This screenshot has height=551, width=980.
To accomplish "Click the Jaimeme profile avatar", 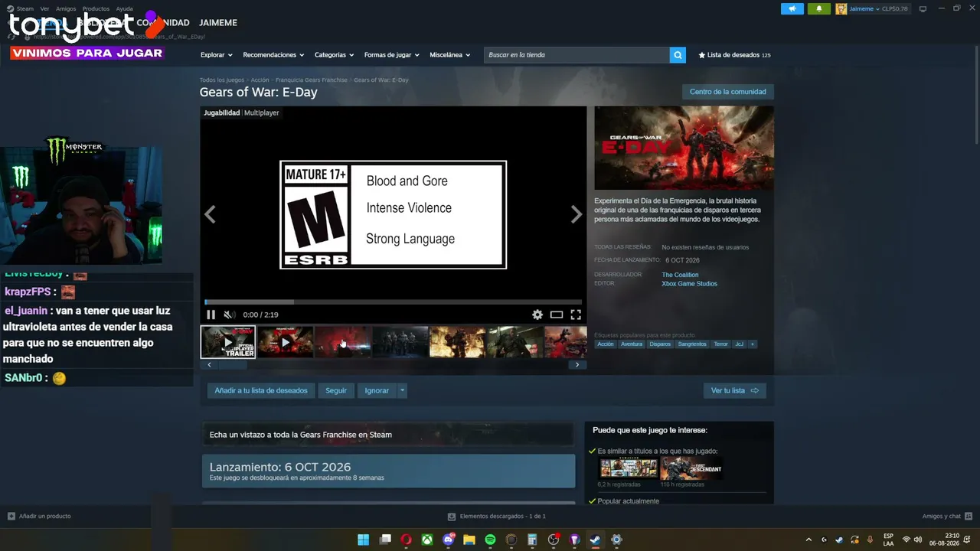I will click(x=841, y=9).
